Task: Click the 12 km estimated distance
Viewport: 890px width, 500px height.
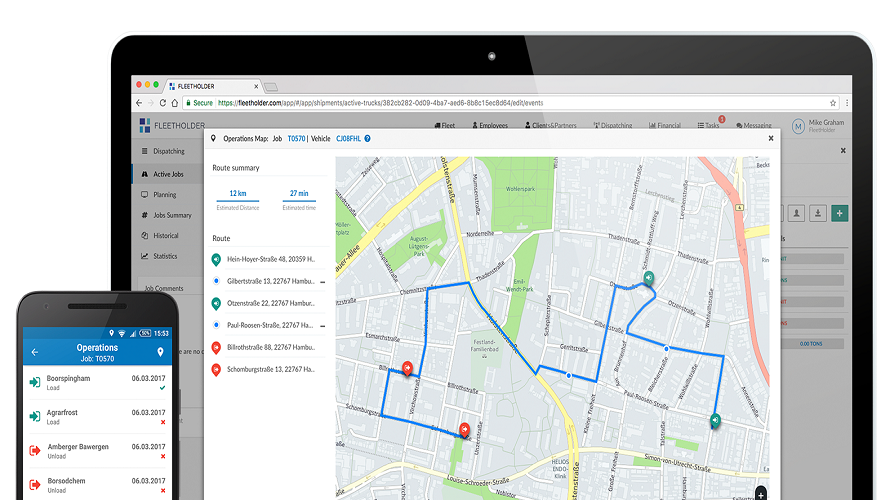Action: [238, 194]
